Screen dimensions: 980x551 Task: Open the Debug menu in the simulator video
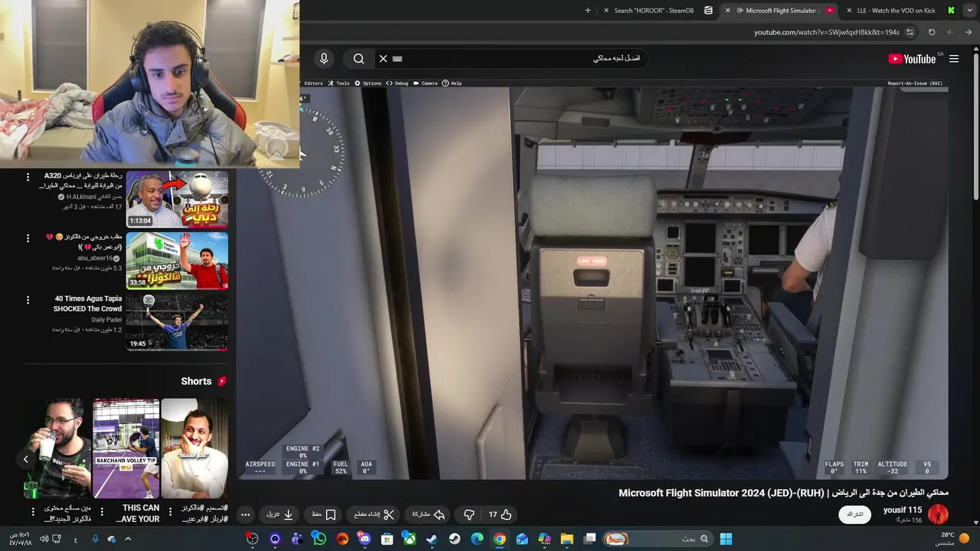[397, 83]
